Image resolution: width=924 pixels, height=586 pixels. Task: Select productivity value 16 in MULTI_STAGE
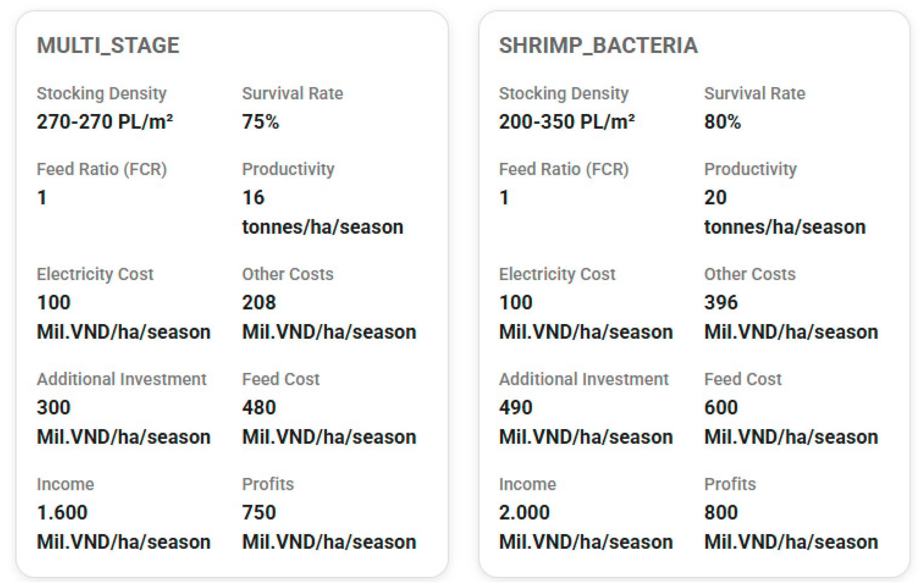[x=253, y=198]
